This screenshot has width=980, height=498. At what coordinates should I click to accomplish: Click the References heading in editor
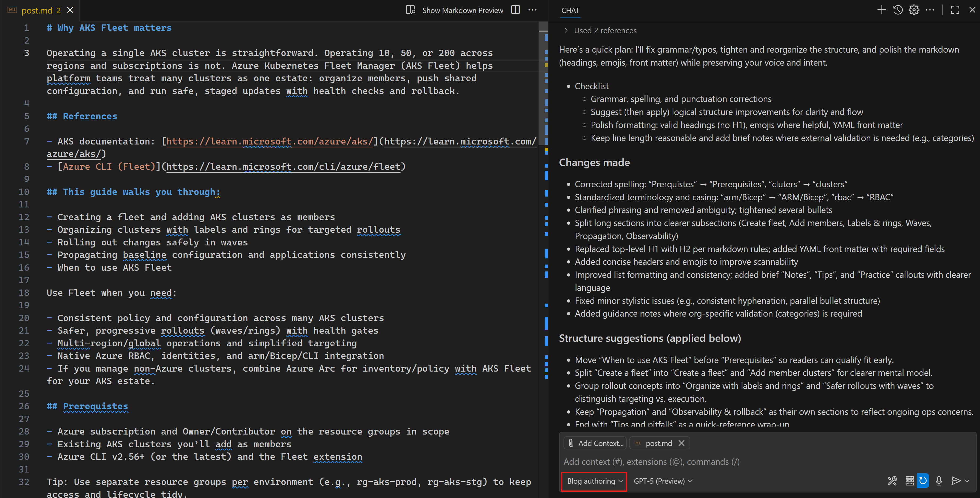82,116
